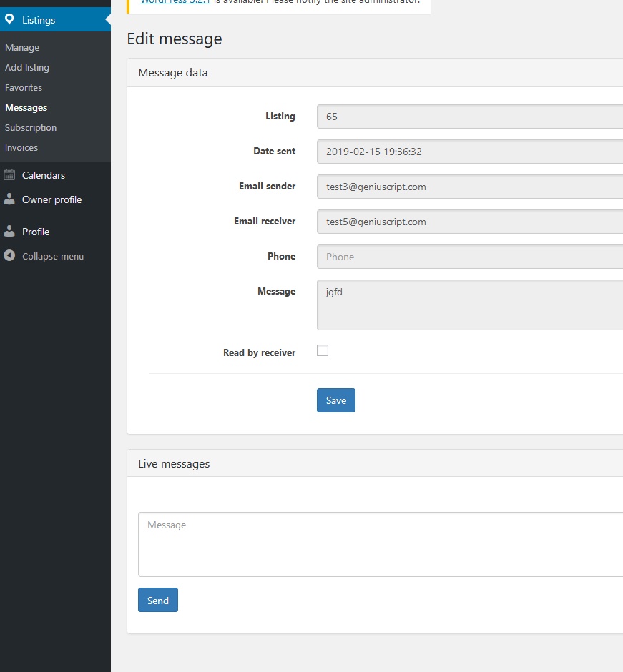Open Favorites in the sidebar
This screenshot has height=672, width=623.
point(24,87)
